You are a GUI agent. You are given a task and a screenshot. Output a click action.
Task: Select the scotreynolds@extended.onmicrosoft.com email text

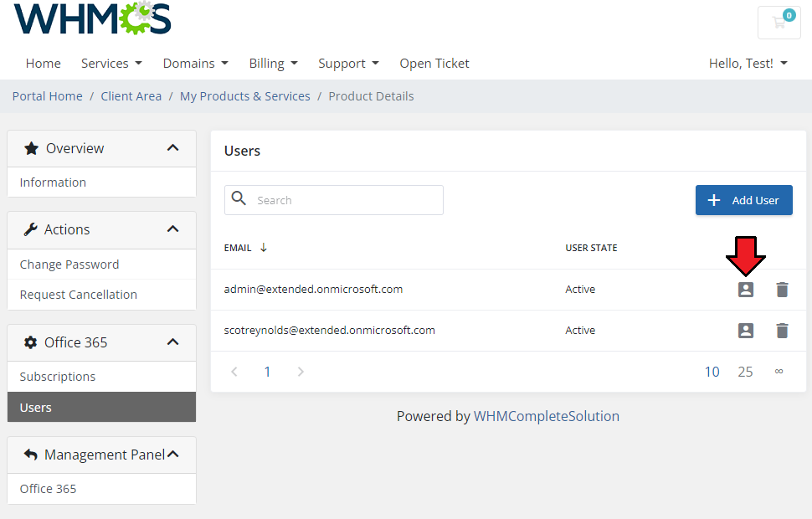329,330
